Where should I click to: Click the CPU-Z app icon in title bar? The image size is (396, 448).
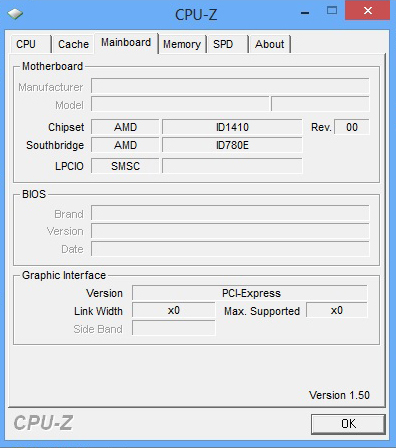click(x=15, y=14)
